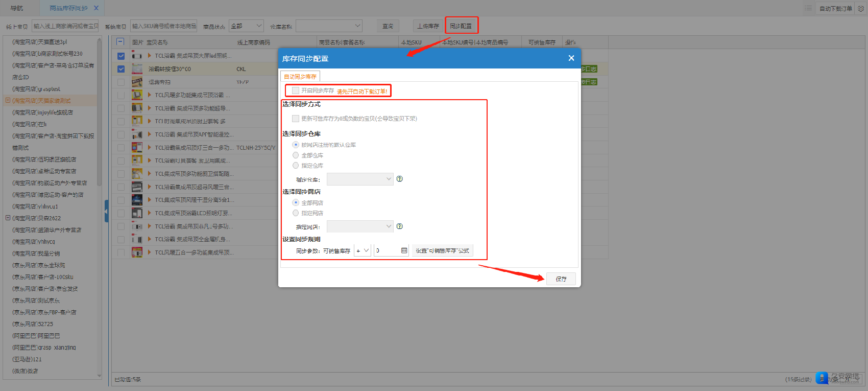The height and width of the screenshot is (391, 868).
Task: Click help icon beside 指定网店 dropdown
Action: pyautogui.click(x=399, y=226)
